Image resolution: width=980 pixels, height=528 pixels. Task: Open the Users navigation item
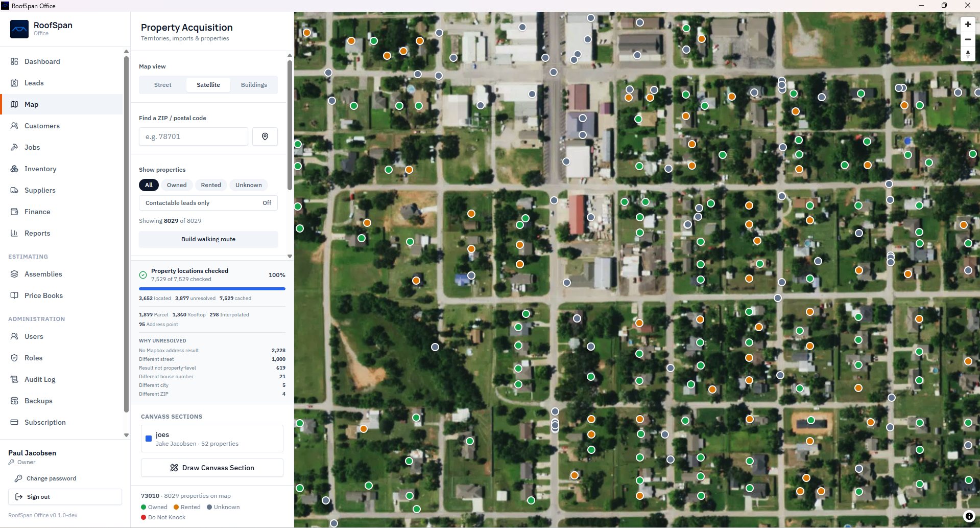pyautogui.click(x=62, y=336)
